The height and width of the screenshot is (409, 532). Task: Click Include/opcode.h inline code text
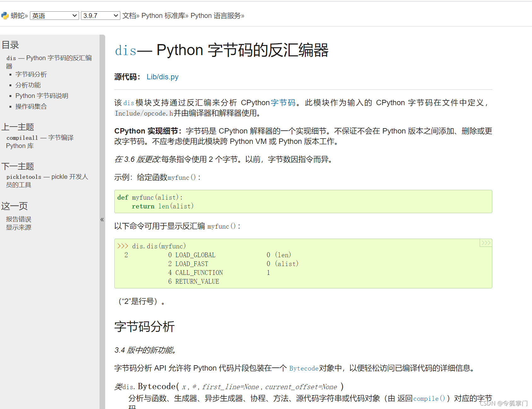pyautogui.click(x=144, y=113)
